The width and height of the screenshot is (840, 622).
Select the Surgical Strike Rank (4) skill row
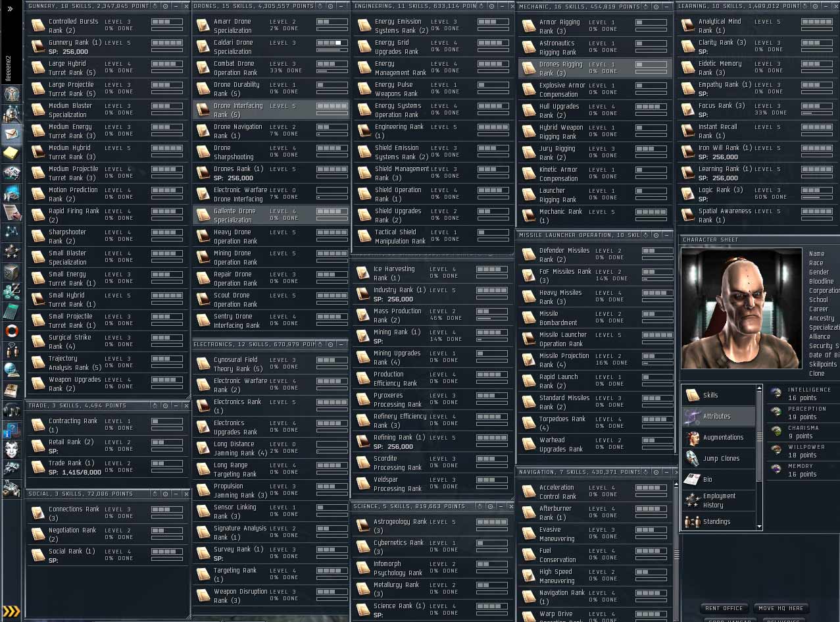[x=108, y=342]
